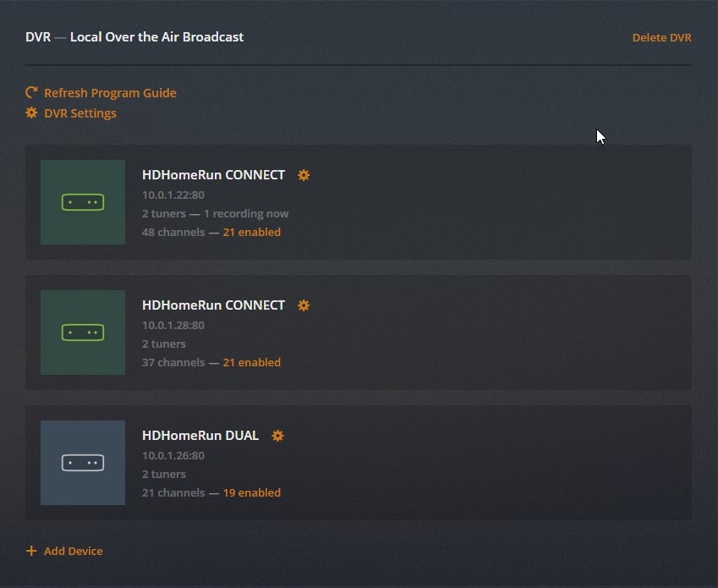Viewport: 718px width, 588px height.
Task: Open settings gear for HDHomeRun CONNECT 10.0.1.28
Action: click(304, 305)
